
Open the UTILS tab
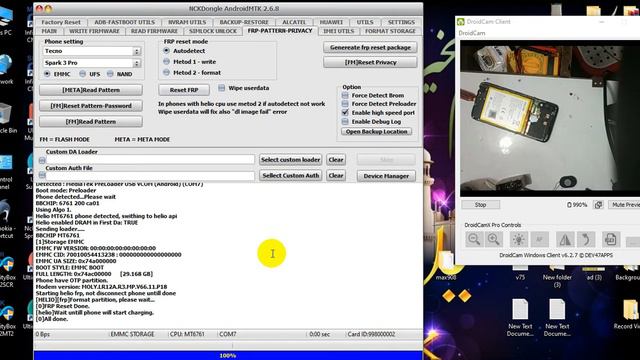pos(365,22)
